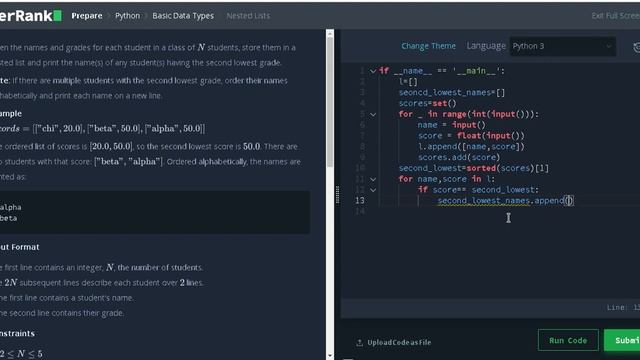Click the 'l.append([name,score])' line
Image resolution: width=640 pixels, height=360 pixels.
(x=471, y=147)
